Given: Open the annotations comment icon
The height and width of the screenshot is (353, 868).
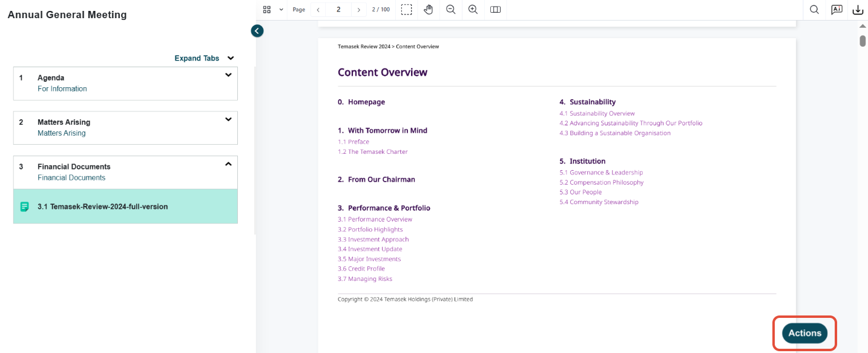Looking at the screenshot, I should click(837, 10).
